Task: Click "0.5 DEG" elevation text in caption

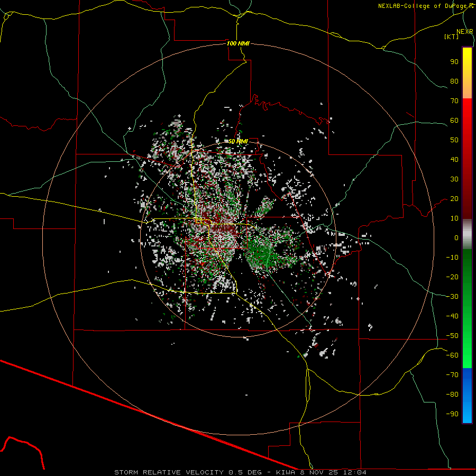Action: tap(246, 472)
